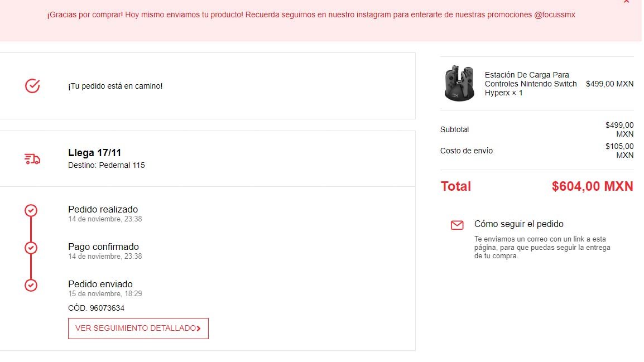Click the Destino: Pedernal 115 address
Image resolution: width=644 pixels, height=362 pixels.
coord(107,165)
